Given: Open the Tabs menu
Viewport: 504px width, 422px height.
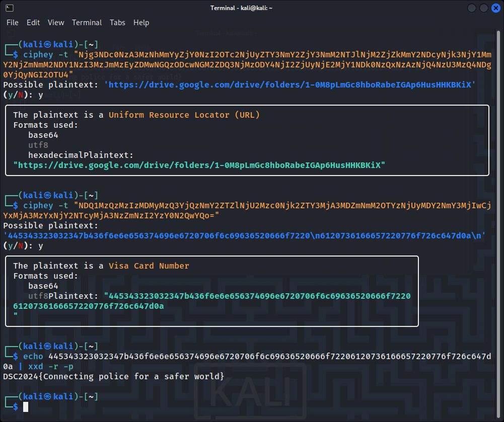Looking at the screenshot, I should (117, 23).
